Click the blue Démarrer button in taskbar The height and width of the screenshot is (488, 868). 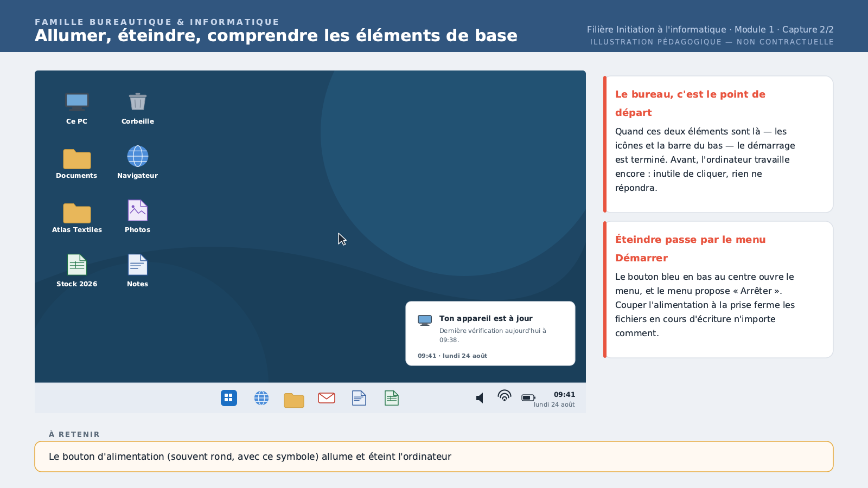point(229,398)
